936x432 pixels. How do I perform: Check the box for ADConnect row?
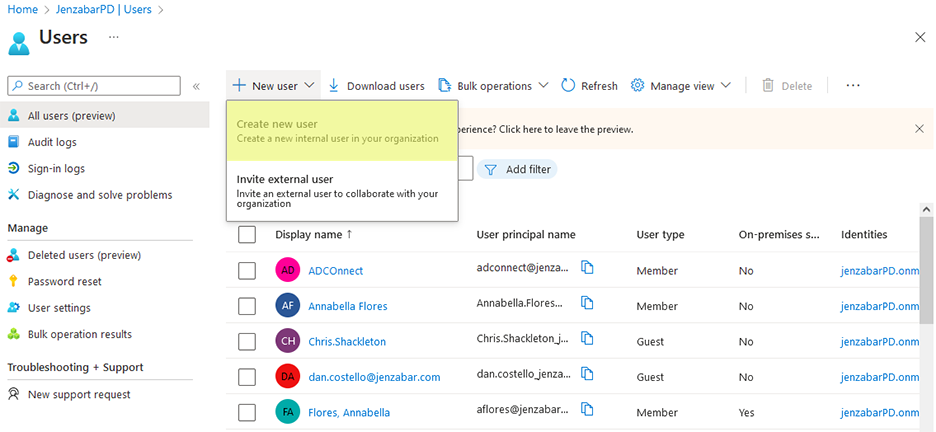pyautogui.click(x=247, y=270)
